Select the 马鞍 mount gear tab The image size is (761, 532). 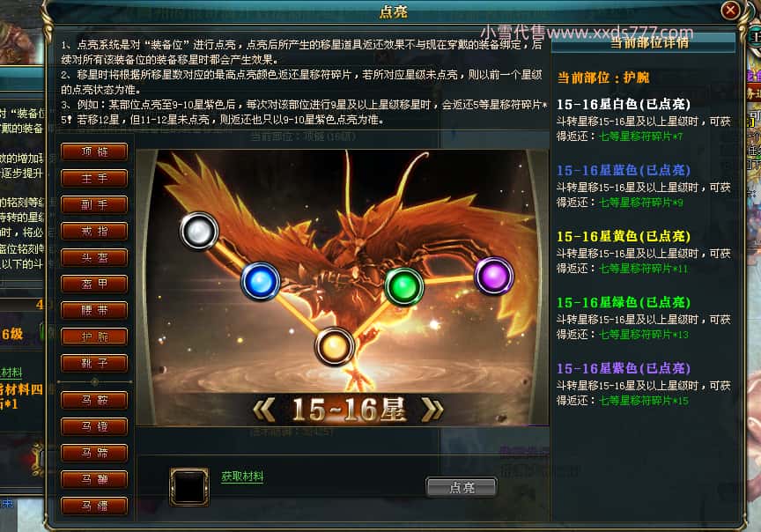click(94, 401)
